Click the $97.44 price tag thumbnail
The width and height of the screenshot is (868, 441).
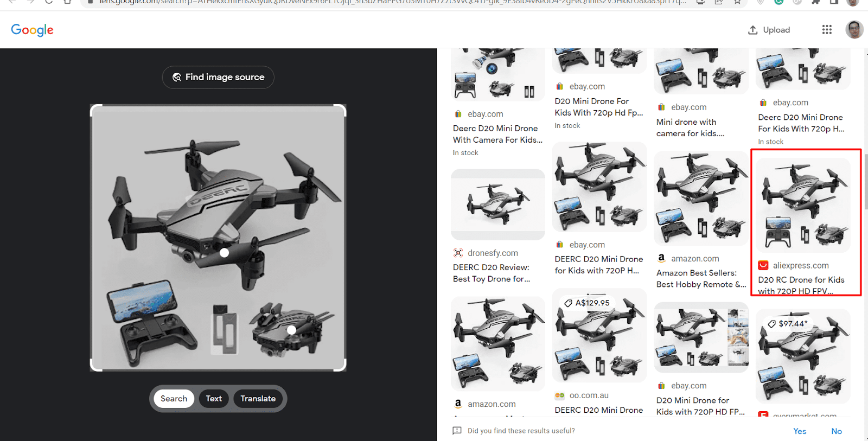[x=803, y=356]
